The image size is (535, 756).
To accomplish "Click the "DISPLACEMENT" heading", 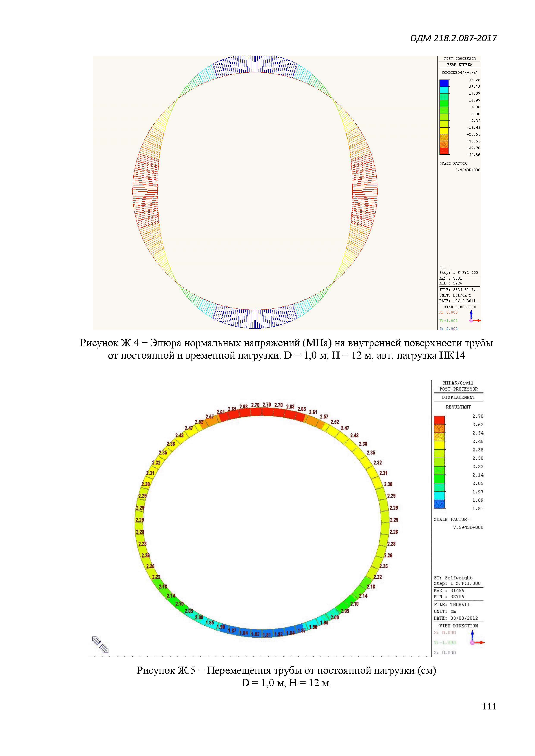I will [x=458, y=397].
